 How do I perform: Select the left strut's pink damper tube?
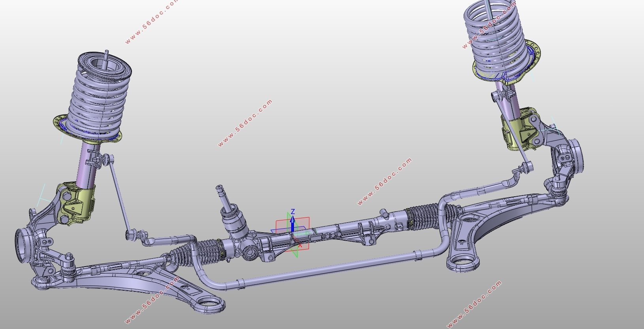click(x=87, y=164)
